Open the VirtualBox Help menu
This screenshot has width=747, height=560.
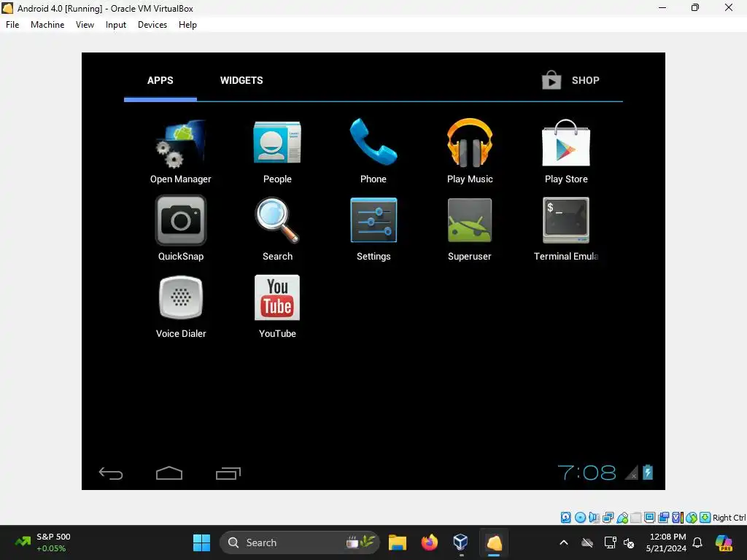[187, 25]
